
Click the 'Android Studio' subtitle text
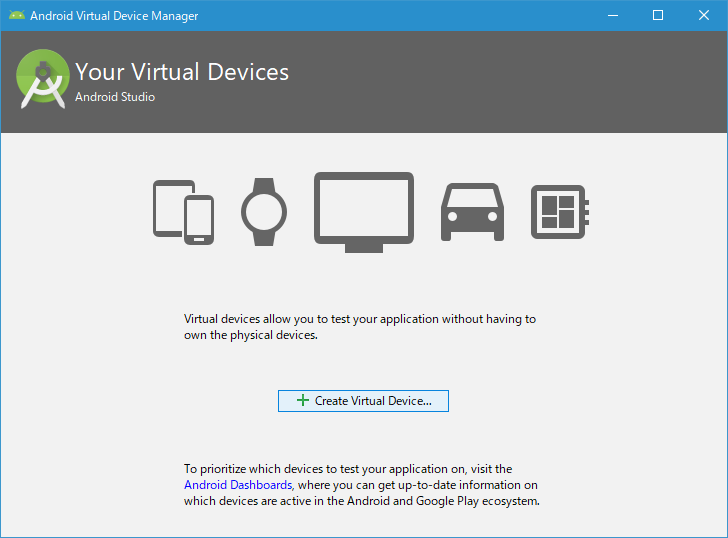[x=115, y=97]
